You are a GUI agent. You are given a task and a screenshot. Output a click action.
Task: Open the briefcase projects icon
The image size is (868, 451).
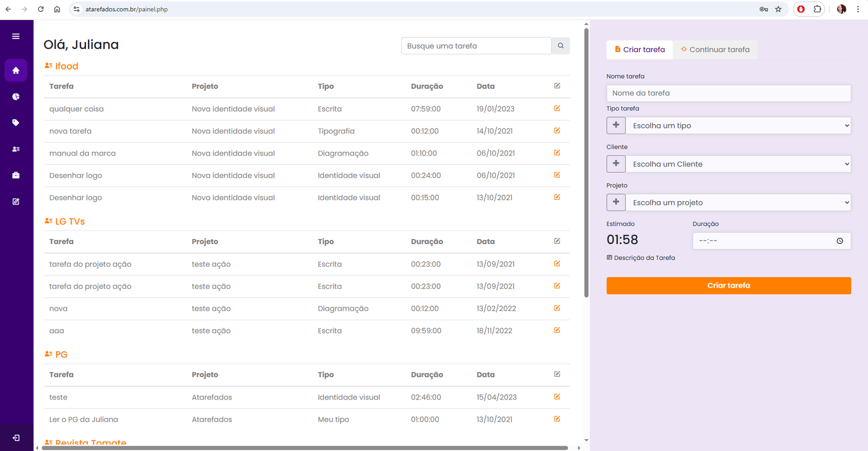pos(16,175)
